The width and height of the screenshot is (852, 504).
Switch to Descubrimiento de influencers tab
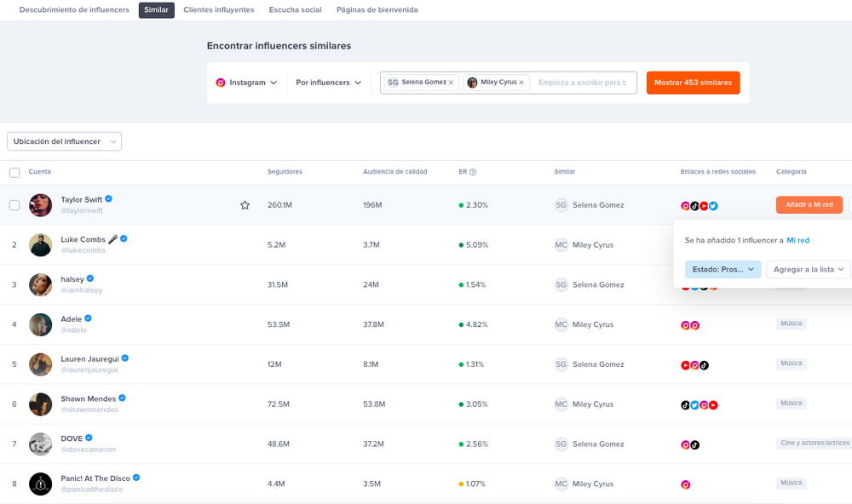pos(74,9)
